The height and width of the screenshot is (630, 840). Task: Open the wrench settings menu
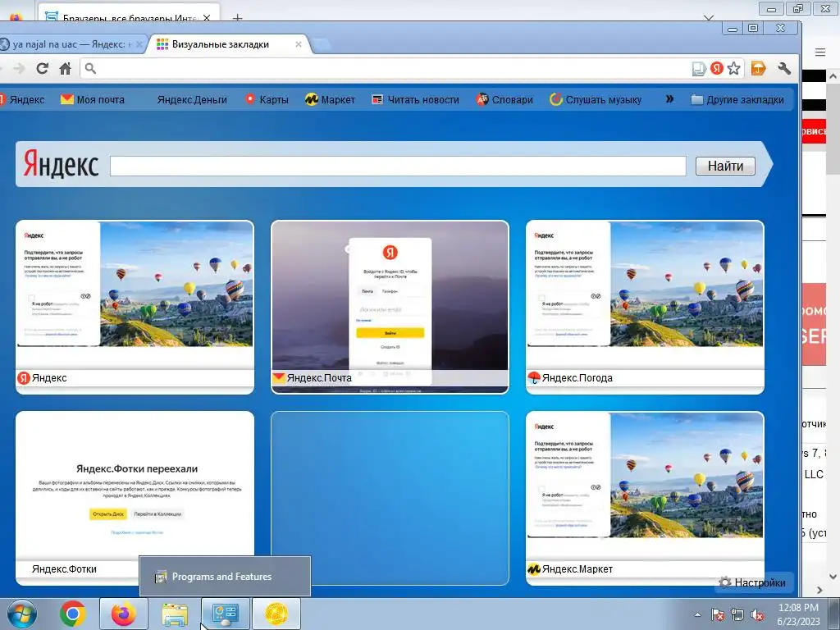[783, 68]
